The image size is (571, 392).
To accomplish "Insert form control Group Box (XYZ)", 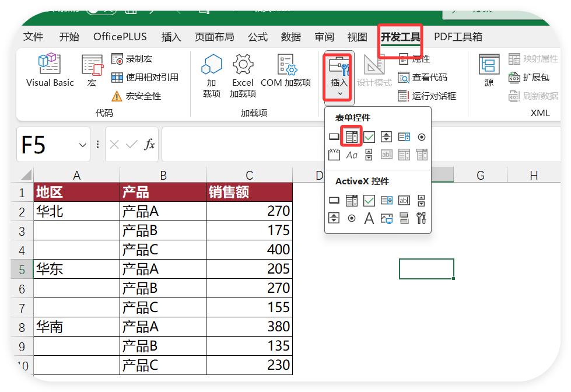I will coord(334,155).
